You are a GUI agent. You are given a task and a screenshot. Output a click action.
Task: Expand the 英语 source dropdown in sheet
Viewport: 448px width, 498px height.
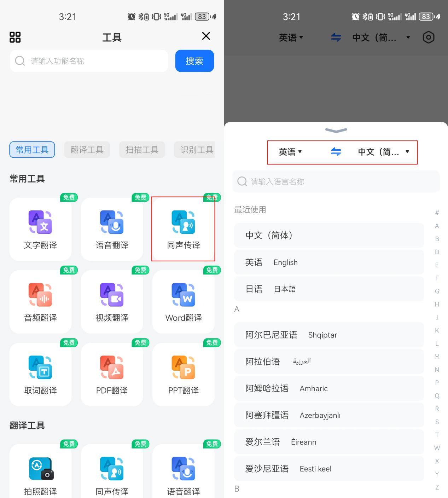(290, 152)
